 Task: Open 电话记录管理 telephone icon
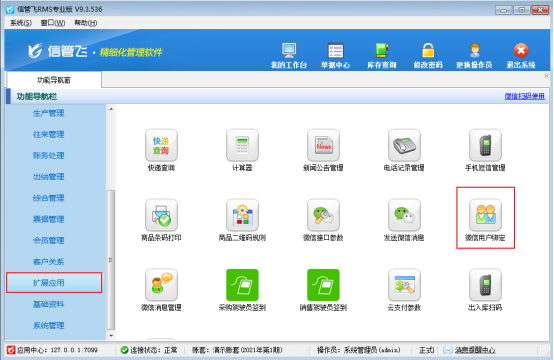click(404, 145)
